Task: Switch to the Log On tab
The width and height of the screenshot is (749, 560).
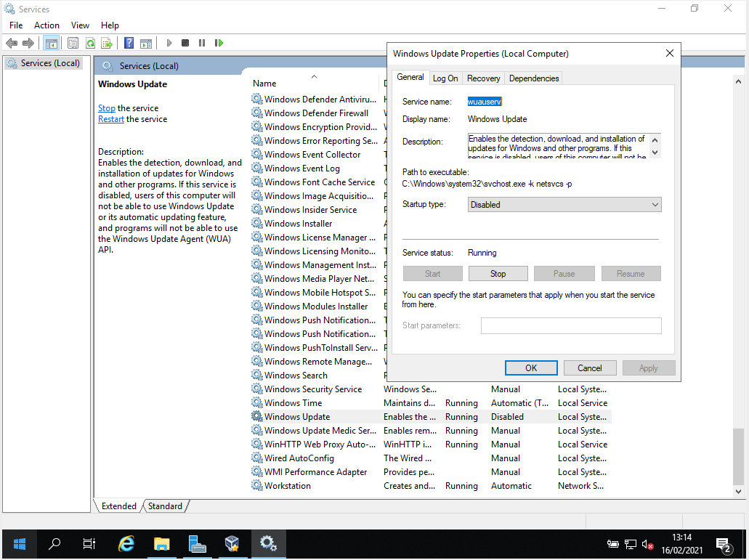Action: (445, 78)
